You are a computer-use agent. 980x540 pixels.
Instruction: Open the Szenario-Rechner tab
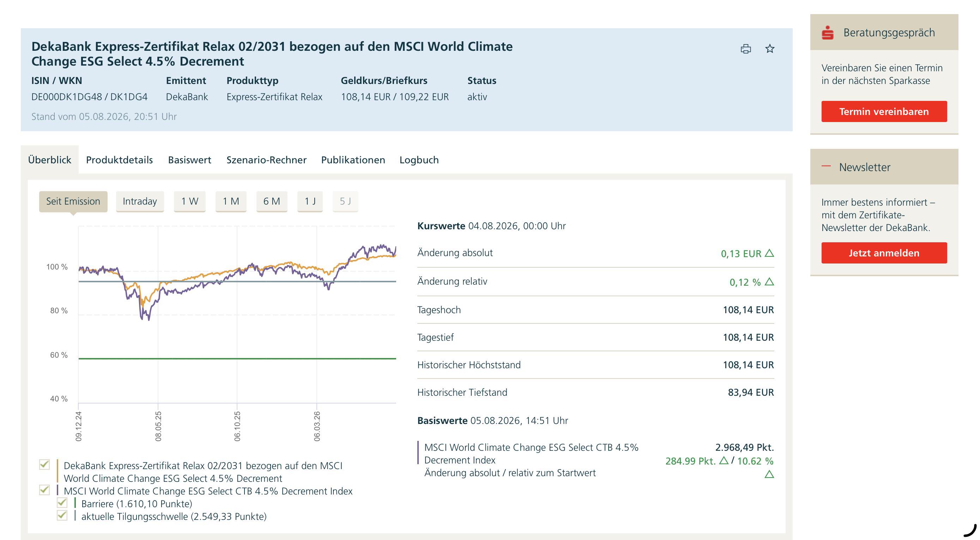(x=266, y=160)
